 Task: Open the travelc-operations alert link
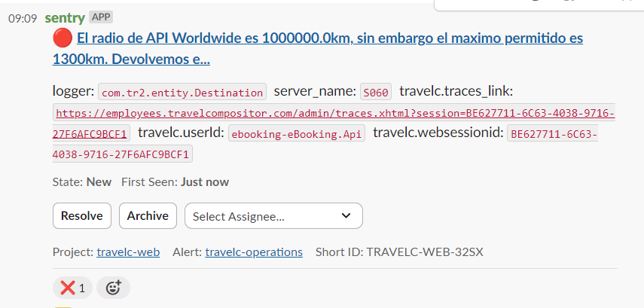[x=254, y=252]
